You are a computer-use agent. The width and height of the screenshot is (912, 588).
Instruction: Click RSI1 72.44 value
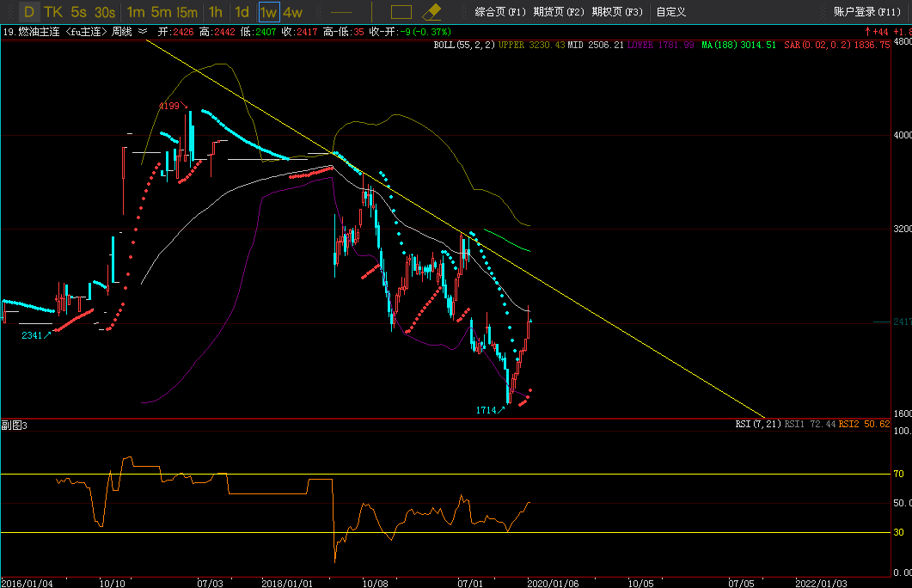[x=810, y=424]
